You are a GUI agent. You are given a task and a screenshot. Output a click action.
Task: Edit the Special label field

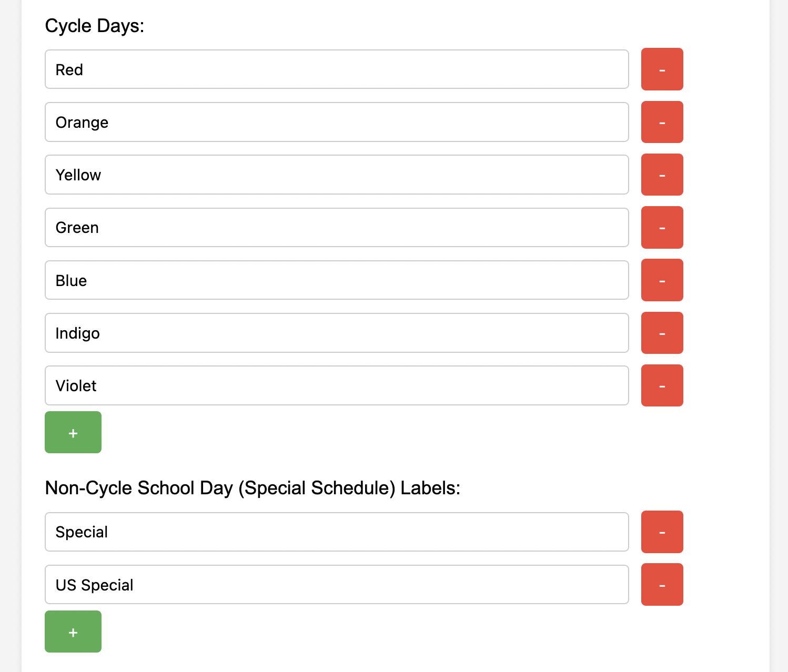point(337,532)
